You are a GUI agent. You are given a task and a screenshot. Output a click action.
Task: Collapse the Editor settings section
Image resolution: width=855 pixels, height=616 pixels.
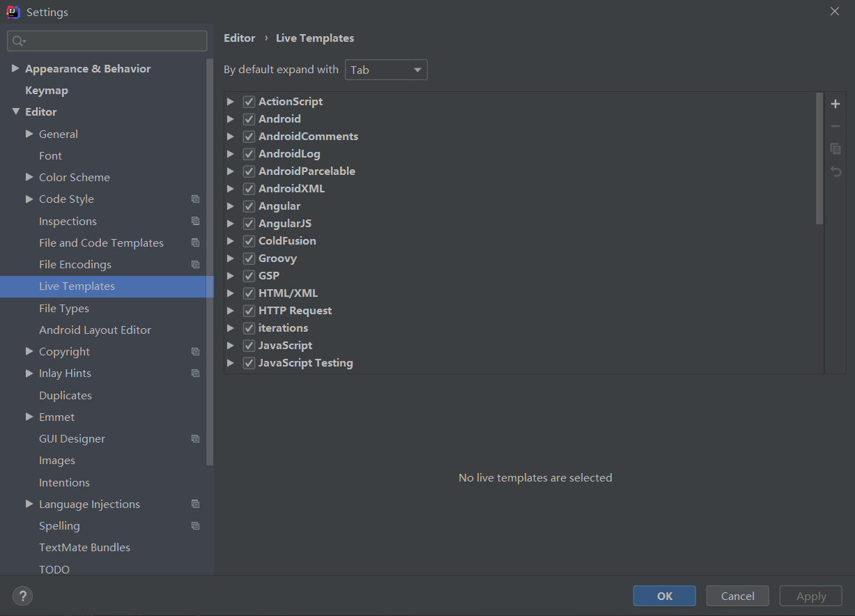click(15, 111)
